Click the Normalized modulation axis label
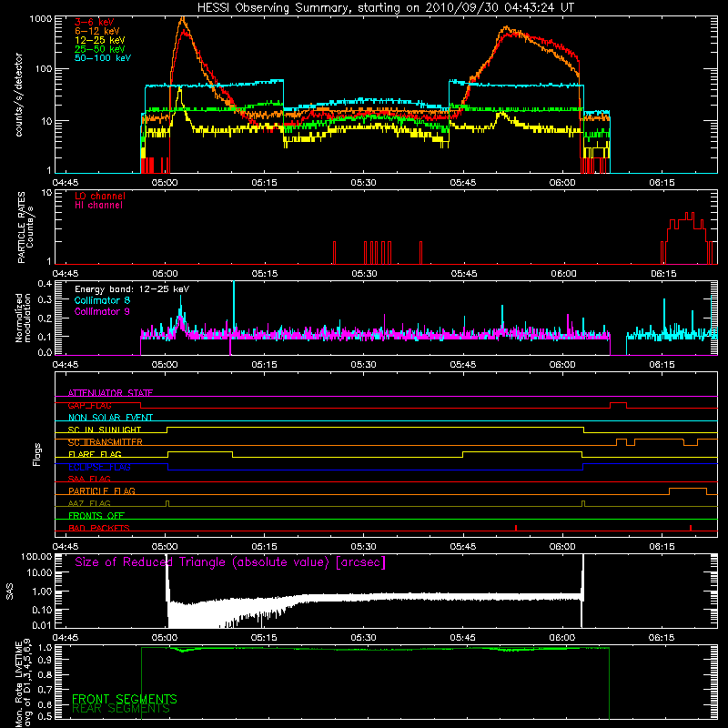Image resolution: width=728 pixels, height=728 pixels. tap(23, 318)
